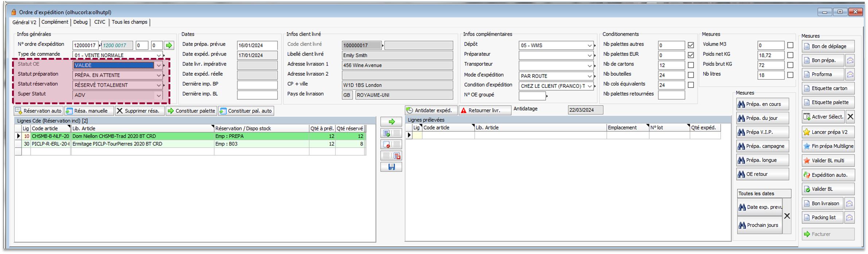
Task: Click the green arrow beside order number
Action: (169, 46)
